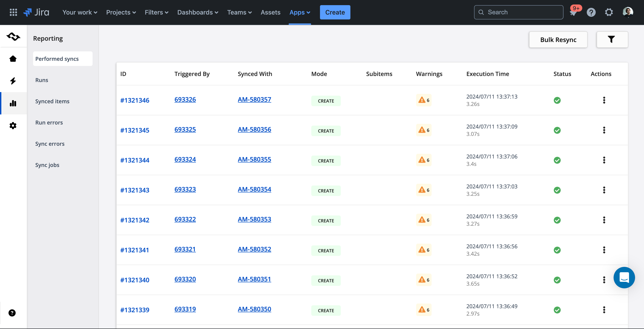Open actions menu for sync #1321344
This screenshot has height=329, width=644.
[604, 160]
